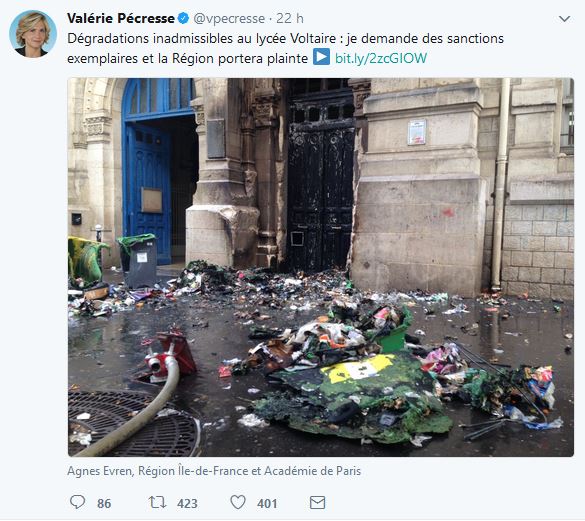
Task: Reply using the speech bubble icon
Action: click(x=78, y=502)
